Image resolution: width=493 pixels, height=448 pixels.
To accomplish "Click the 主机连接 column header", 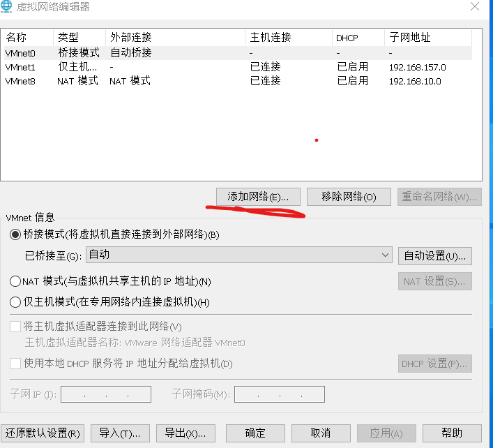I will (x=289, y=38).
